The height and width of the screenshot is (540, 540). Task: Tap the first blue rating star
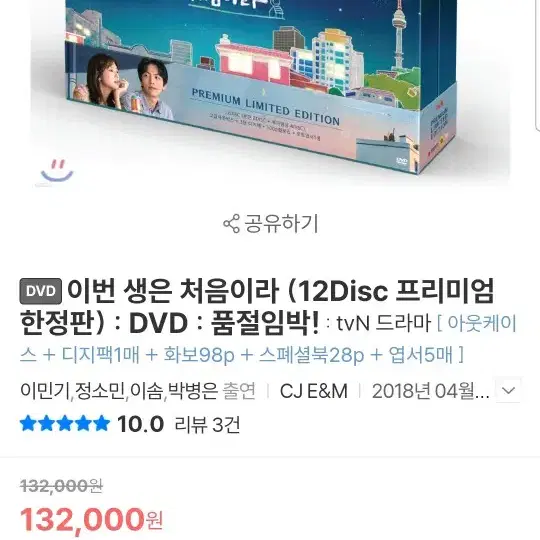(x=28, y=423)
